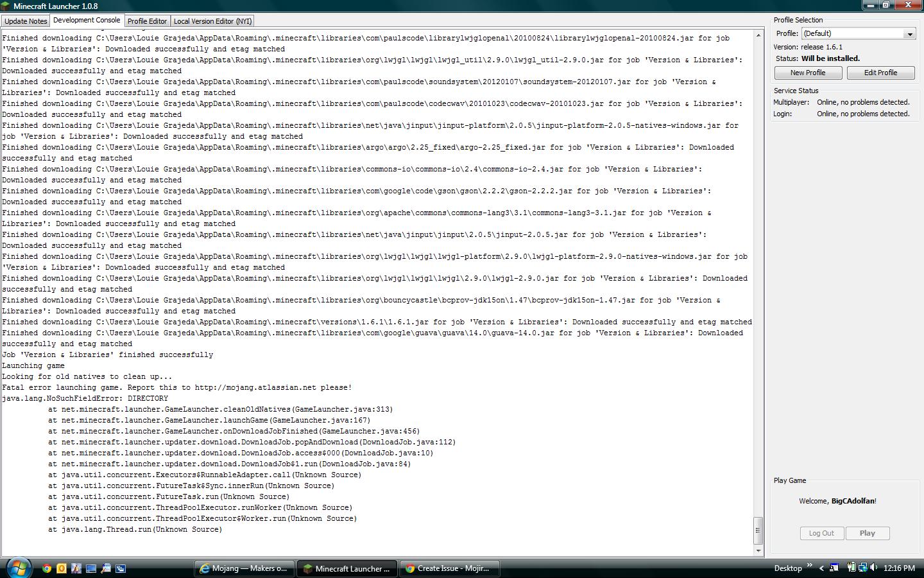Click the Minecraft Launcher taskbar button

coord(347,568)
